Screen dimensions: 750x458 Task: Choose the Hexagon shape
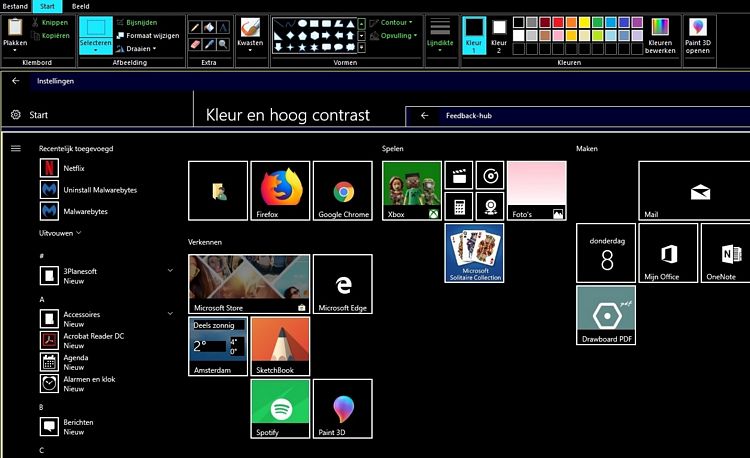[x=314, y=35]
